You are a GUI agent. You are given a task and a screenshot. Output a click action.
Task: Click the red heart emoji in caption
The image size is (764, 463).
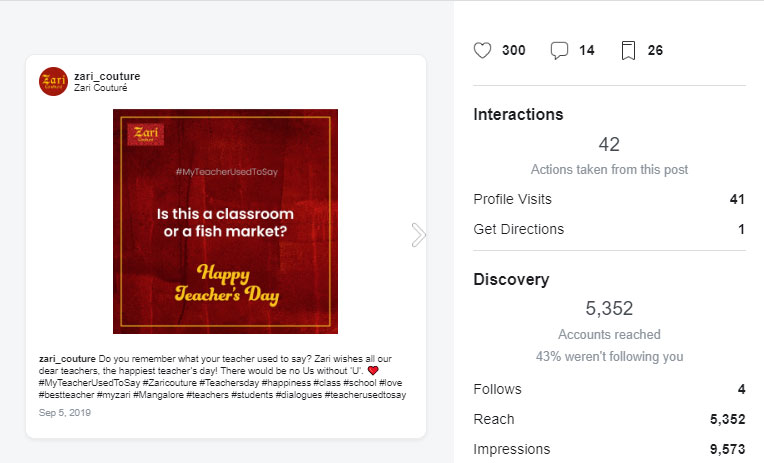(373, 371)
